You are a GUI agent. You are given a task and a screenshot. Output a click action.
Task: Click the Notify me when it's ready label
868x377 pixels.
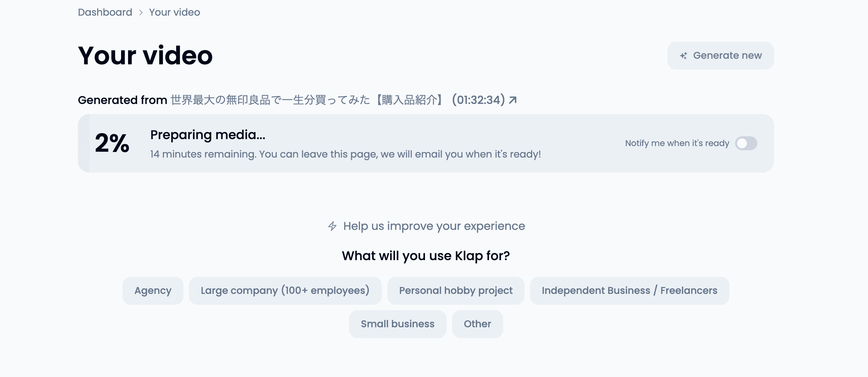click(x=677, y=143)
